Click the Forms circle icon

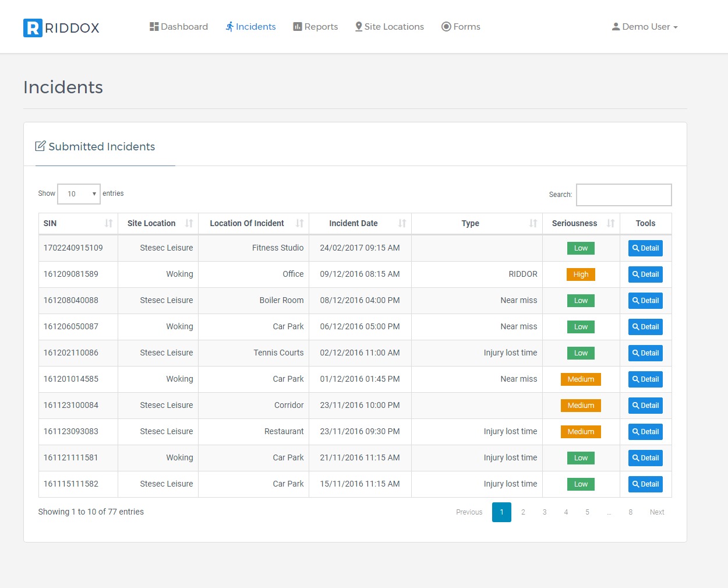446,27
